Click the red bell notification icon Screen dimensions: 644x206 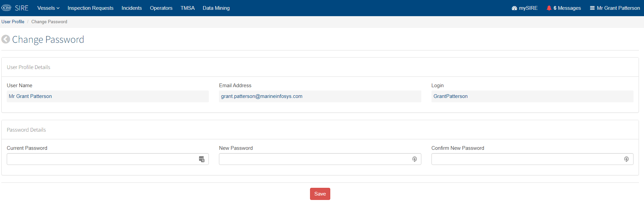(x=549, y=8)
